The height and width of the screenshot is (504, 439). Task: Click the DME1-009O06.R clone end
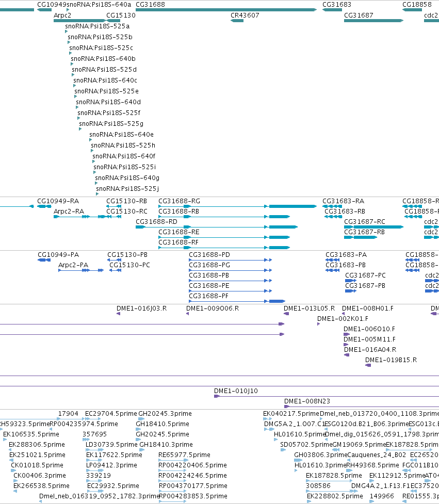pos(187,314)
